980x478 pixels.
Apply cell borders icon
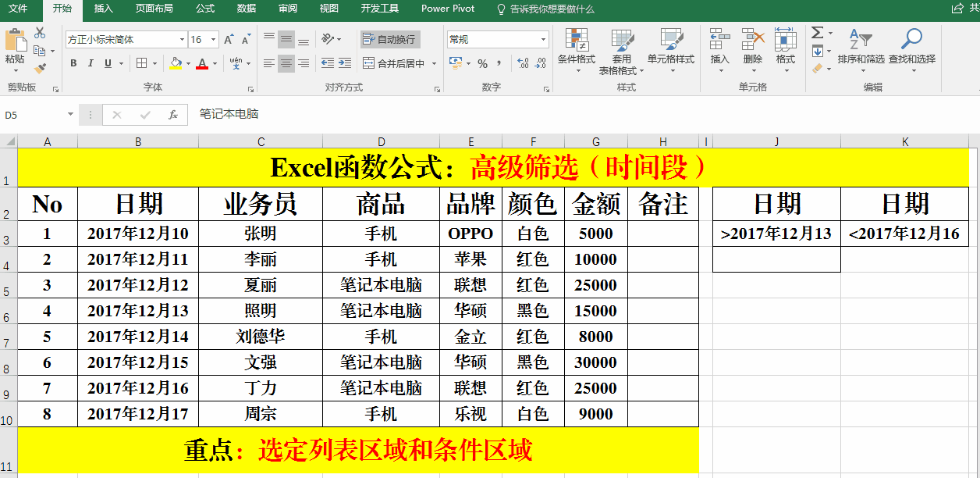[x=142, y=63]
